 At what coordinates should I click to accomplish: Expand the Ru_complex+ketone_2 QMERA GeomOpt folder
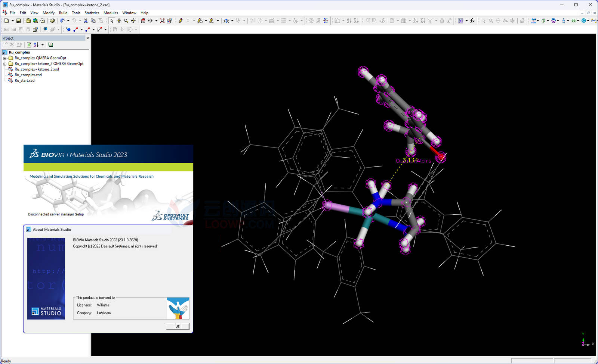coord(5,64)
